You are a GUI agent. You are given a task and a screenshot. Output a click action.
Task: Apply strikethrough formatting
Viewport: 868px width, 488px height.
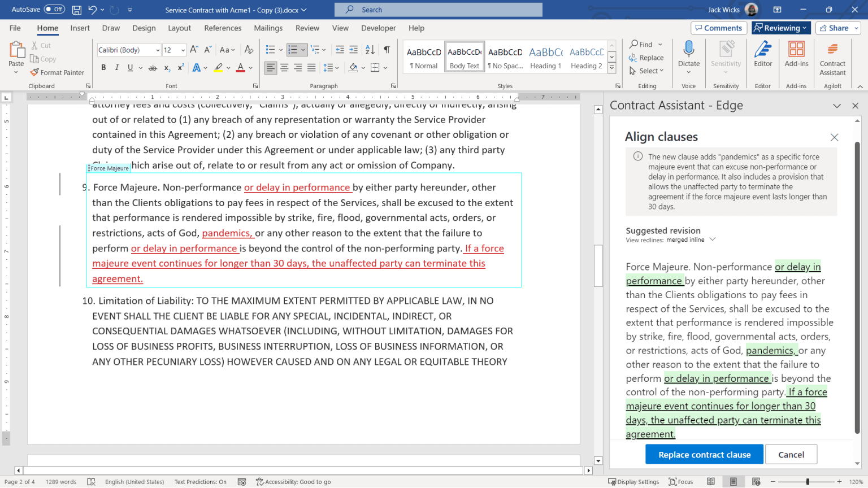click(x=153, y=68)
